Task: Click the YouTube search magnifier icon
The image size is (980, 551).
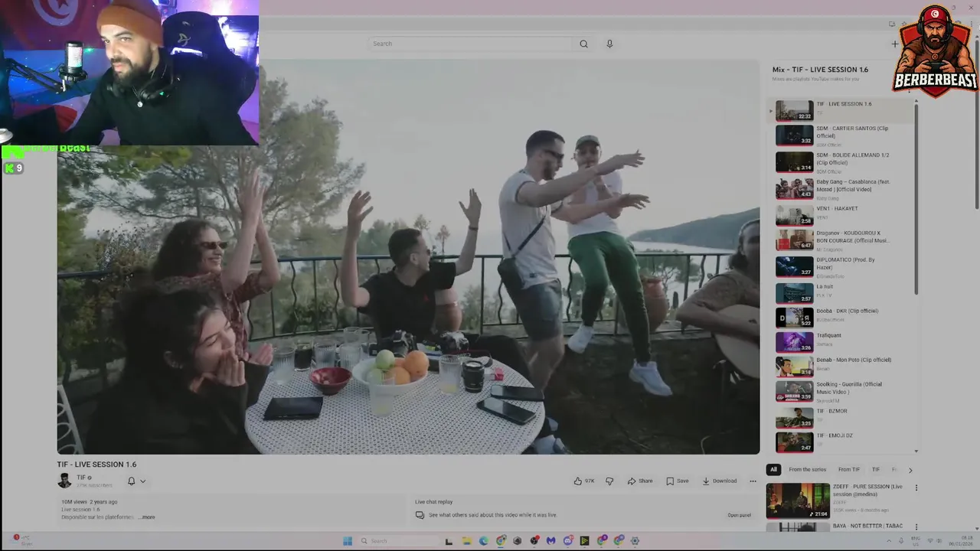Action: click(x=583, y=44)
